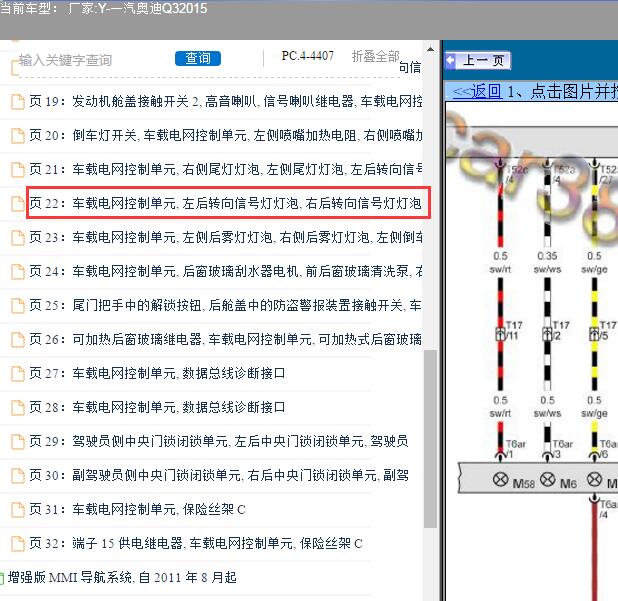Click the M6 bulb symbol in diagram
The width and height of the screenshot is (618, 601).
547,479
